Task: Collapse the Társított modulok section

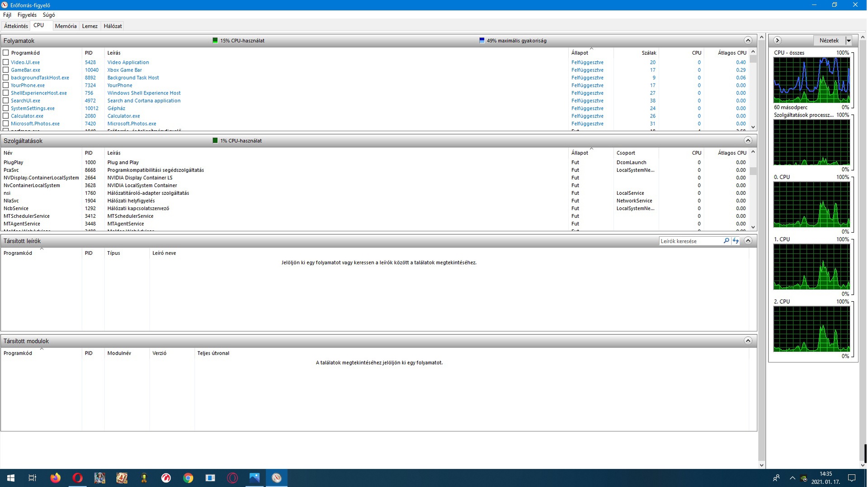Action: (x=748, y=341)
